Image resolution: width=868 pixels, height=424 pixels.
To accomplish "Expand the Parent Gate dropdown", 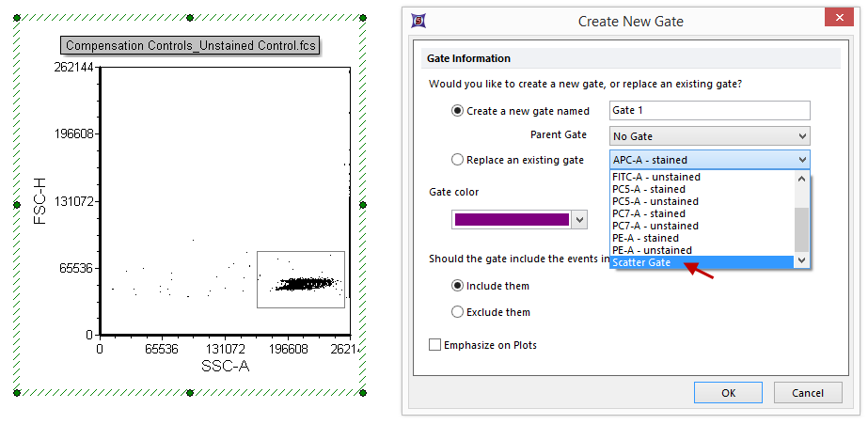I will pos(801,136).
